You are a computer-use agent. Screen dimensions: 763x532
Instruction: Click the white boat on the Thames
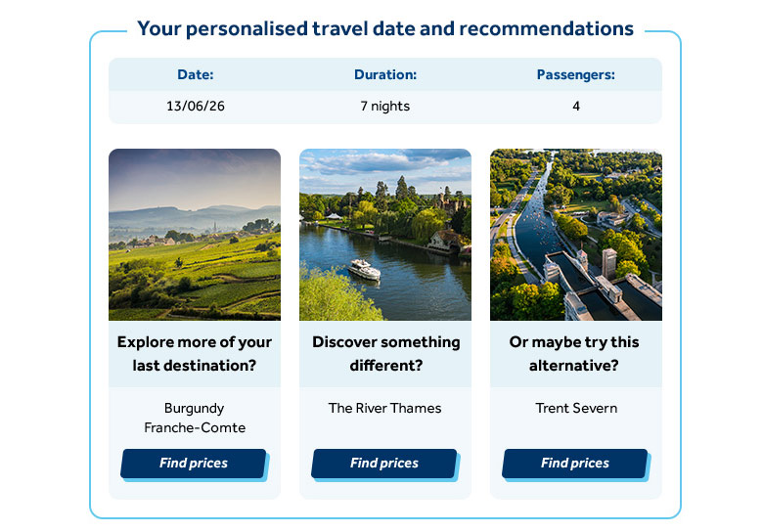[x=365, y=270]
